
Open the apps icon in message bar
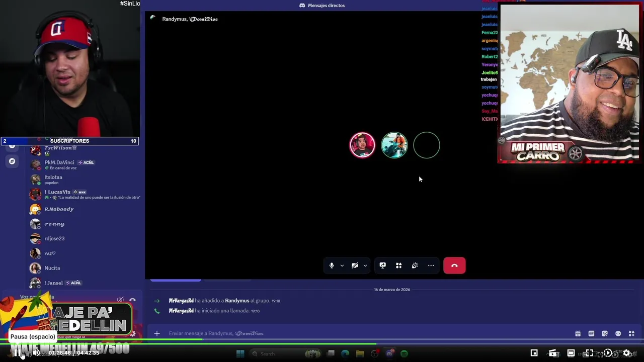pos(631,333)
